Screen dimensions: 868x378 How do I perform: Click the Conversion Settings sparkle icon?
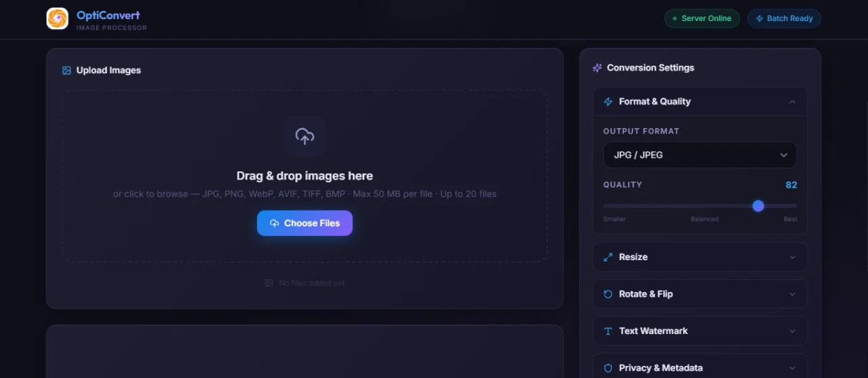pos(597,68)
